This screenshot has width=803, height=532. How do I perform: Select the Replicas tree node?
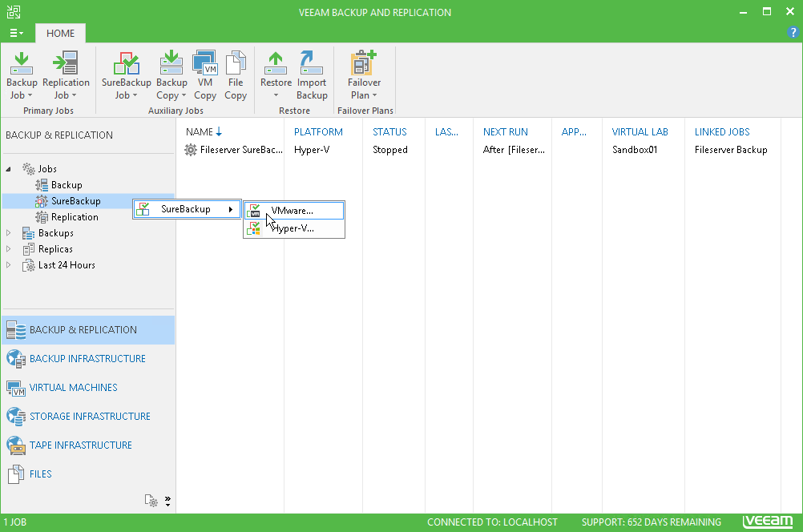pyautogui.click(x=55, y=249)
